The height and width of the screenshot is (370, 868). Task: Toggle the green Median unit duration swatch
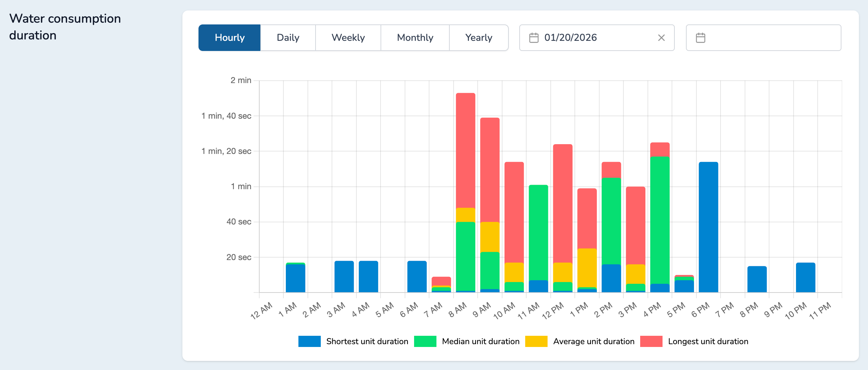click(425, 341)
